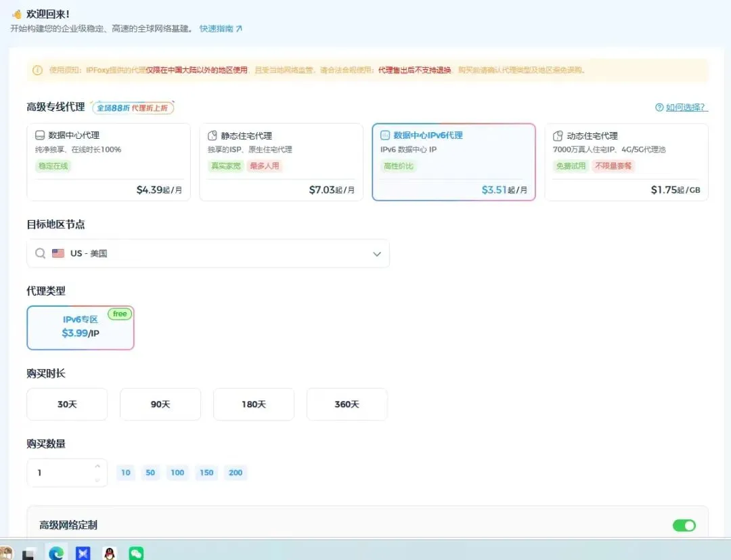Image resolution: width=731 pixels, height=560 pixels.
Task: Click the help question-mark icon beside 如何选择
Action: point(659,107)
